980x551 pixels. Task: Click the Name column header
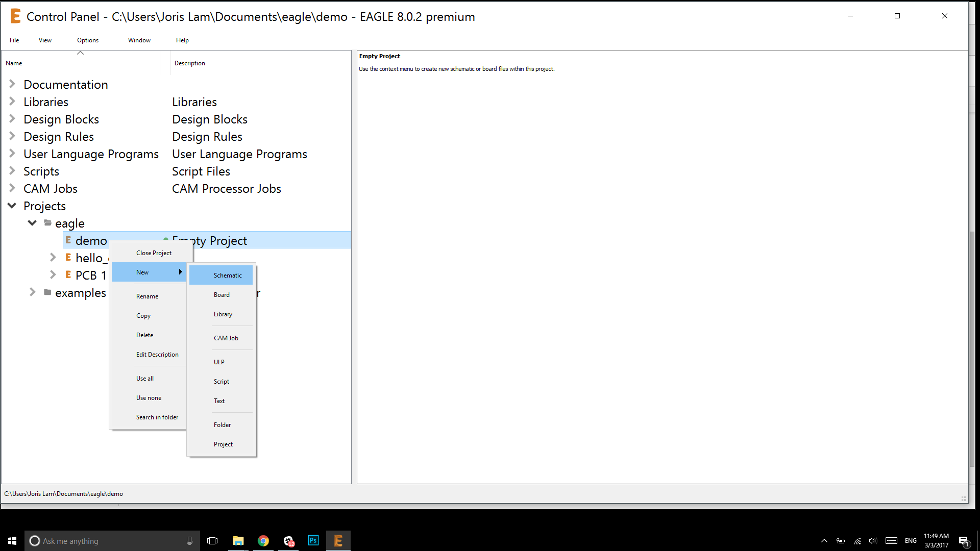pos(14,63)
